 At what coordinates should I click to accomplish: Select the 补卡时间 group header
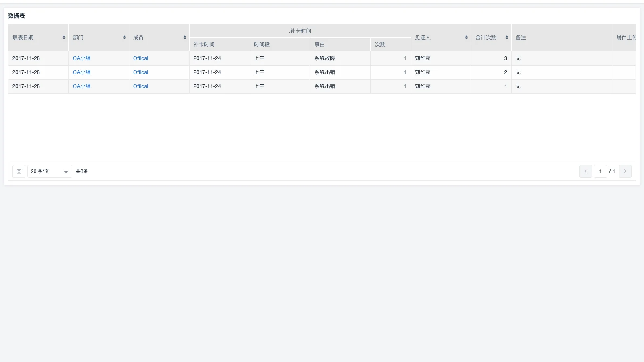pyautogui.click(x=300, y=31)
